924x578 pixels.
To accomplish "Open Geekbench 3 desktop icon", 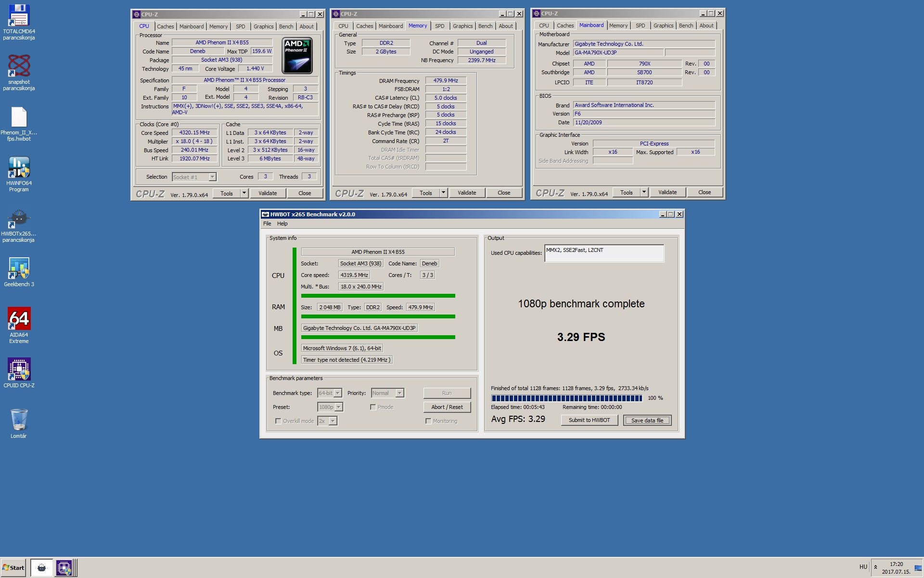I will pyautogui.click(x=19, y=272).
